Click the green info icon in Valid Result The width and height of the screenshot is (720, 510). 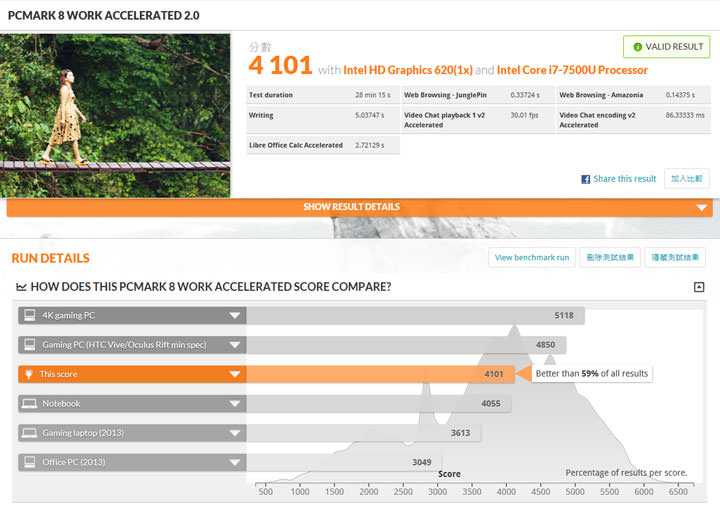click(x=637, y=47)
